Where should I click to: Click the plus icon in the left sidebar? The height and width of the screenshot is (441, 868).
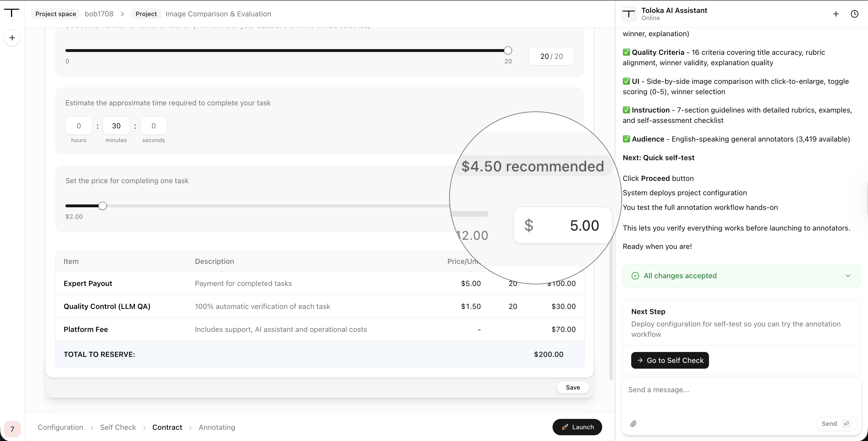pos(12,38)
